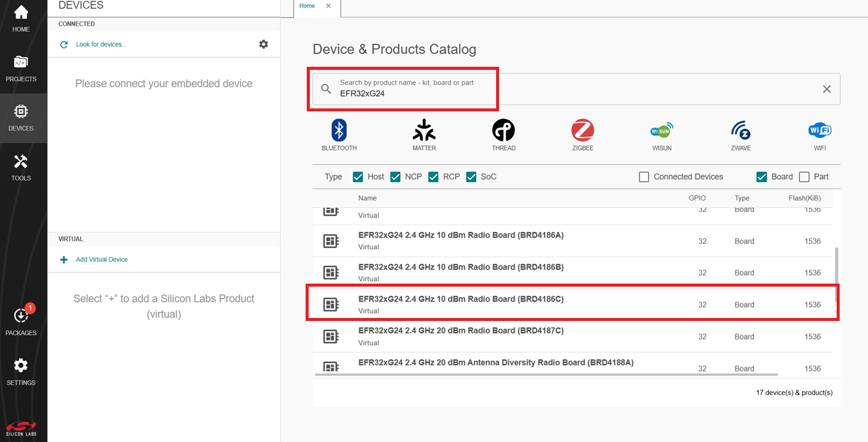868x442 pixels.
Task: Click Add Virtual Device
Action: click(x=102, y=260)
